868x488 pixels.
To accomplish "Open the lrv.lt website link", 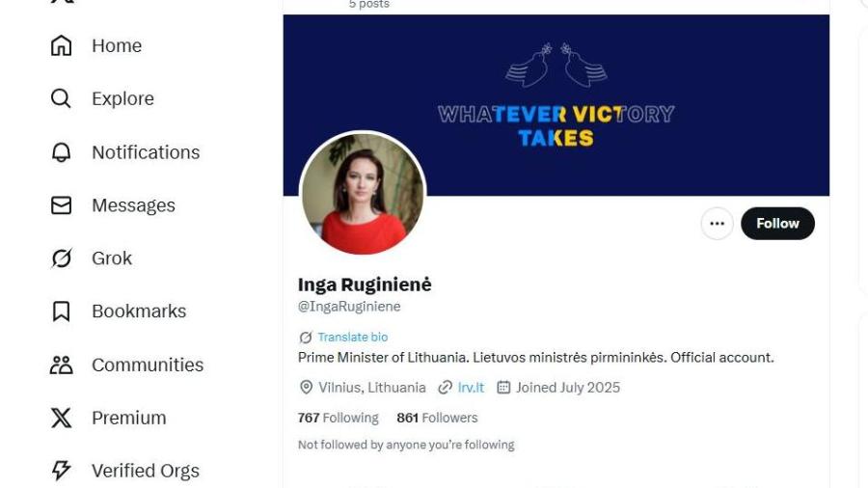I will click(x=471, y=388).
